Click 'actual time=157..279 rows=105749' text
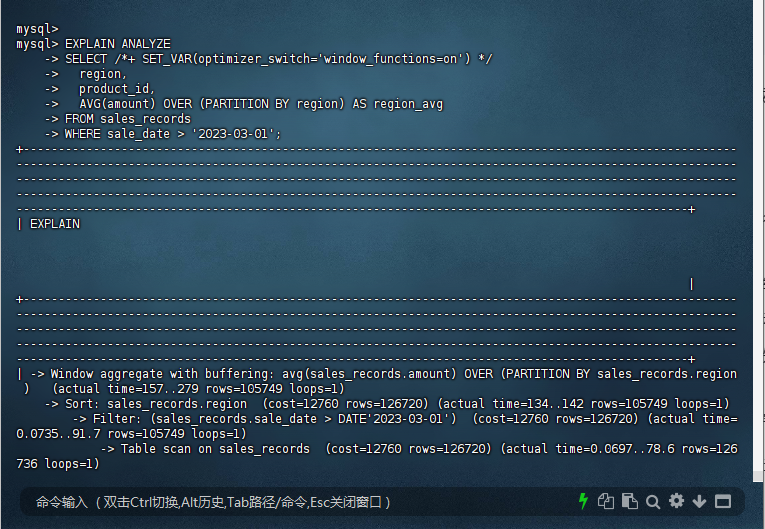Screen dimensions: 765x529 (x=170, y=389)
